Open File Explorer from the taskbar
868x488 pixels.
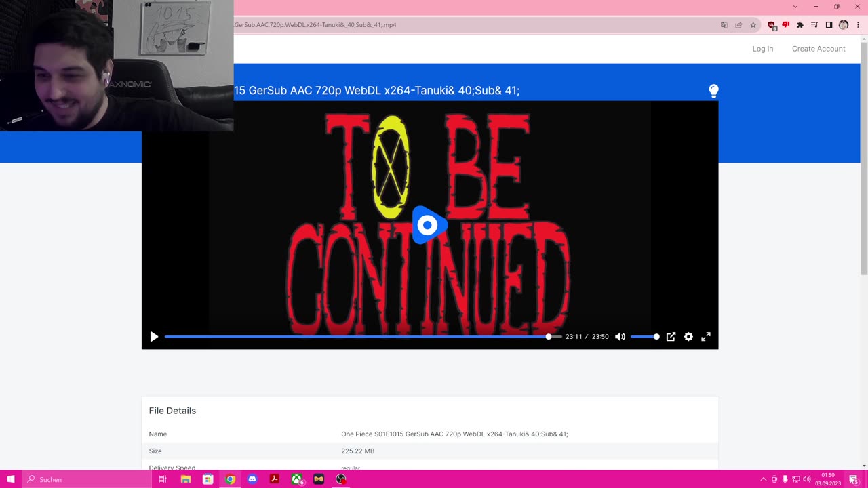coord(186,479)
